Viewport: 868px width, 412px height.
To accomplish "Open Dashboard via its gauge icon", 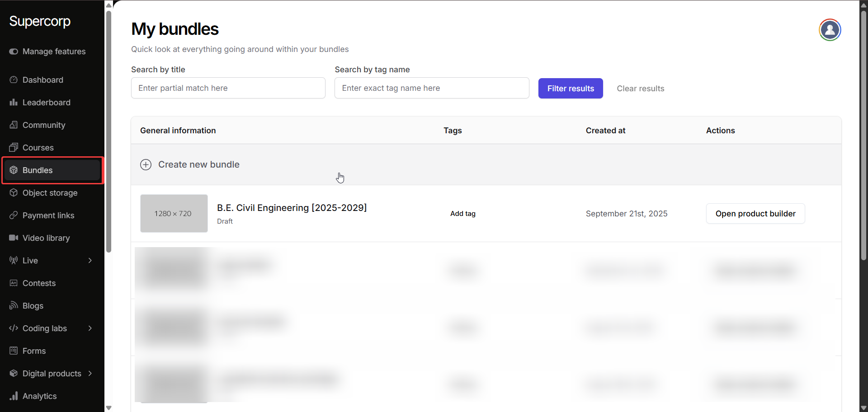I will tap(14, 80).
